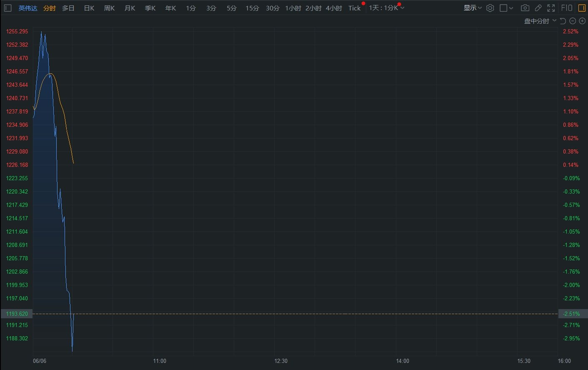This screenshot has height=370, width=588.
Task: Expand the 盘中分时 session dropdown
Action: coord(540,21)
